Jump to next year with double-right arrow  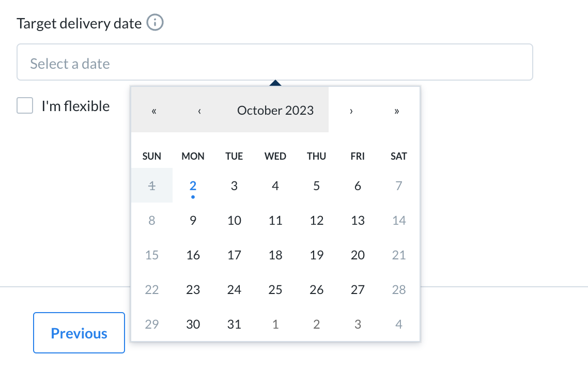tap(396, 111)
